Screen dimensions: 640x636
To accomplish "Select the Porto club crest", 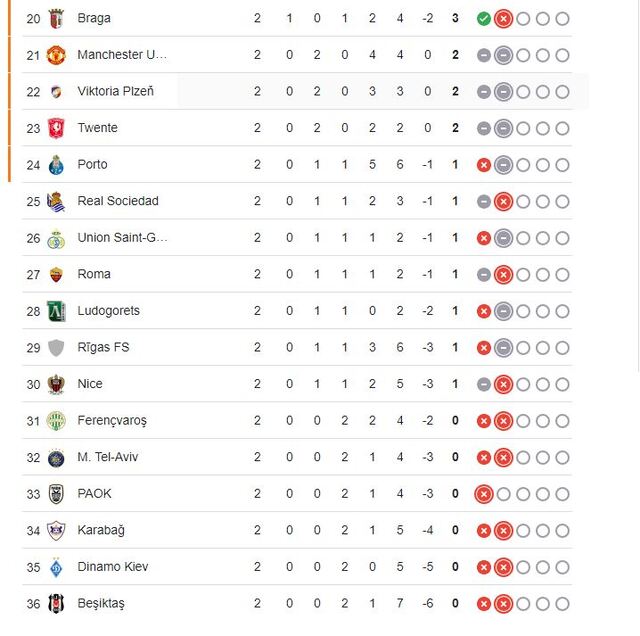I will tap(56, 165).
